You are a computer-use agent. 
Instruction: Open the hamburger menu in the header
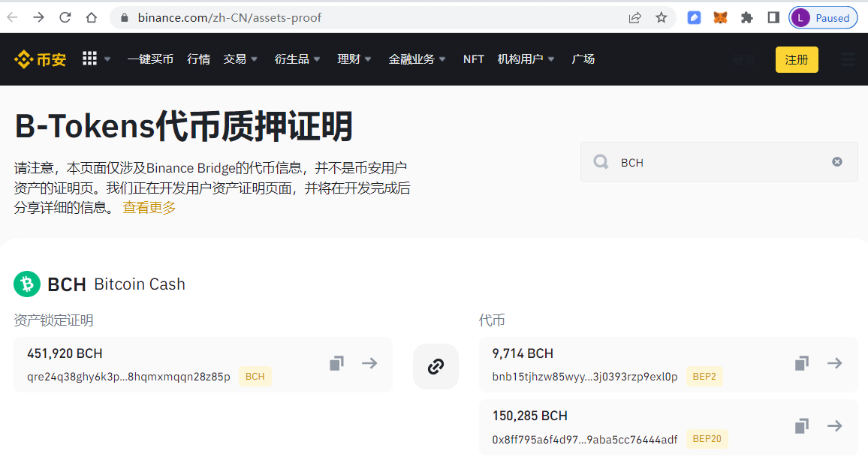(x=848, y=60)
